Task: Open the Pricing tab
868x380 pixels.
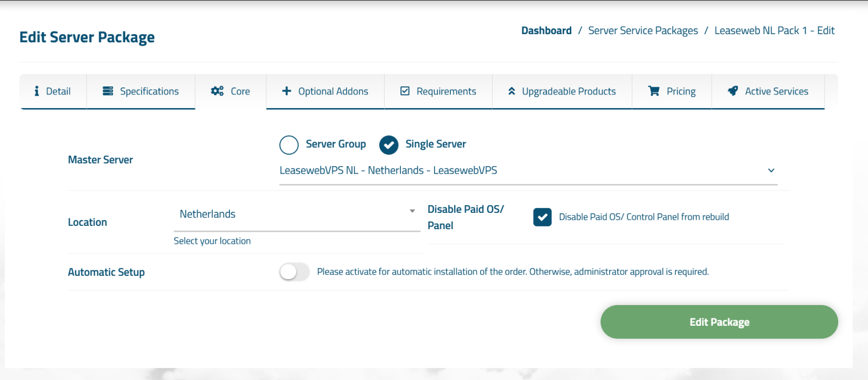Action: coord(672,91)
